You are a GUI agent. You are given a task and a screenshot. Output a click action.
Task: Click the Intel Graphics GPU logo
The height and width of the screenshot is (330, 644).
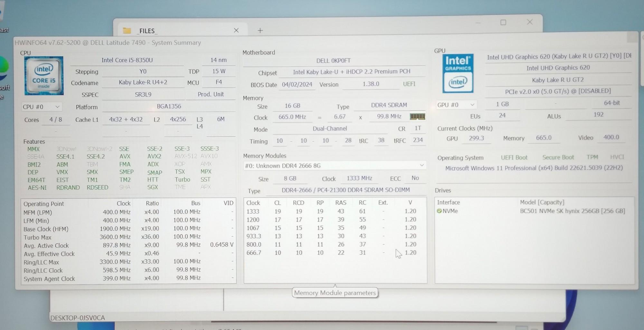(458, 73)
